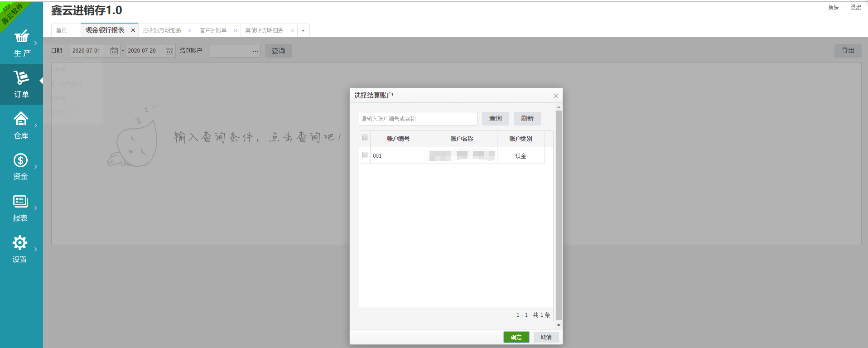Click 刷新 refresh button in dialog
Image resolution: width=868 pixels, height=348 pixels.
point(527,119)
